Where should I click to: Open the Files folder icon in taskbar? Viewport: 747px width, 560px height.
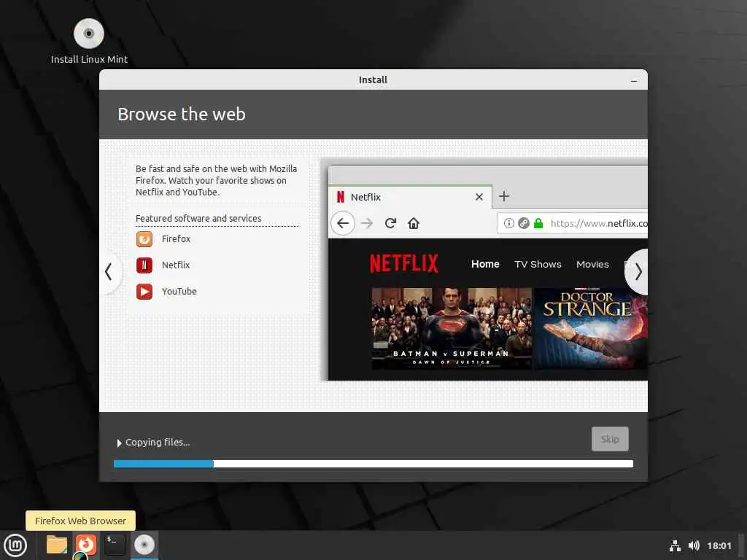click(57, 545)
